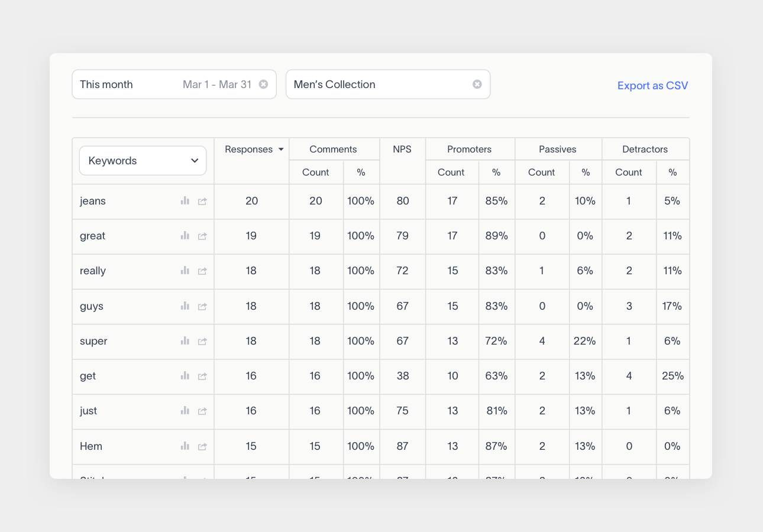
Task: Click the NPS column header
Action: click(402, 150)
